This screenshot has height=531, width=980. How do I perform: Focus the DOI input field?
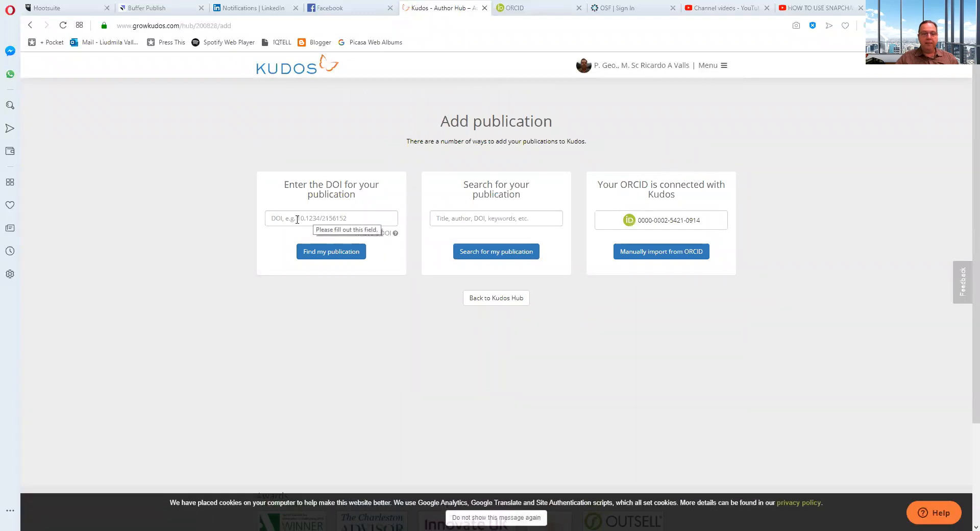tap(331, 219)
